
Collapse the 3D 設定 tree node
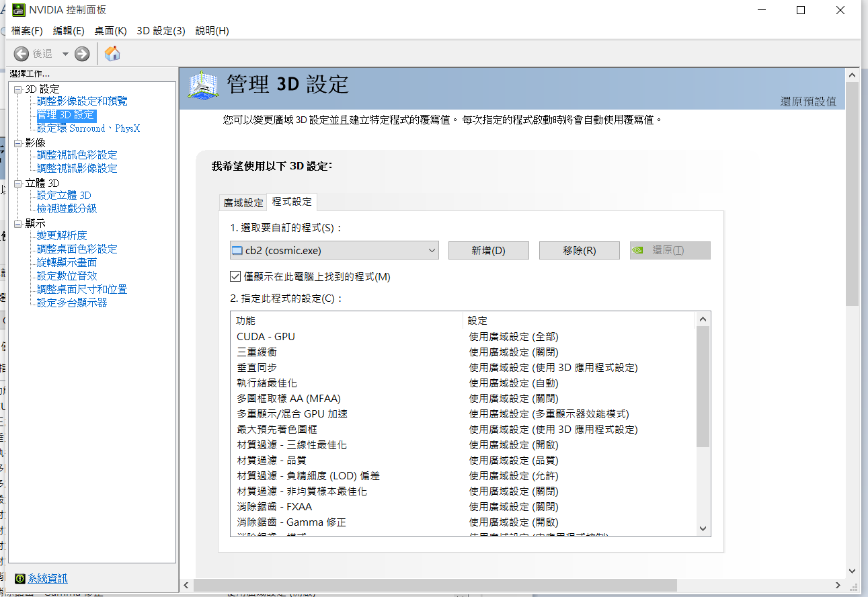click(18, 89)
